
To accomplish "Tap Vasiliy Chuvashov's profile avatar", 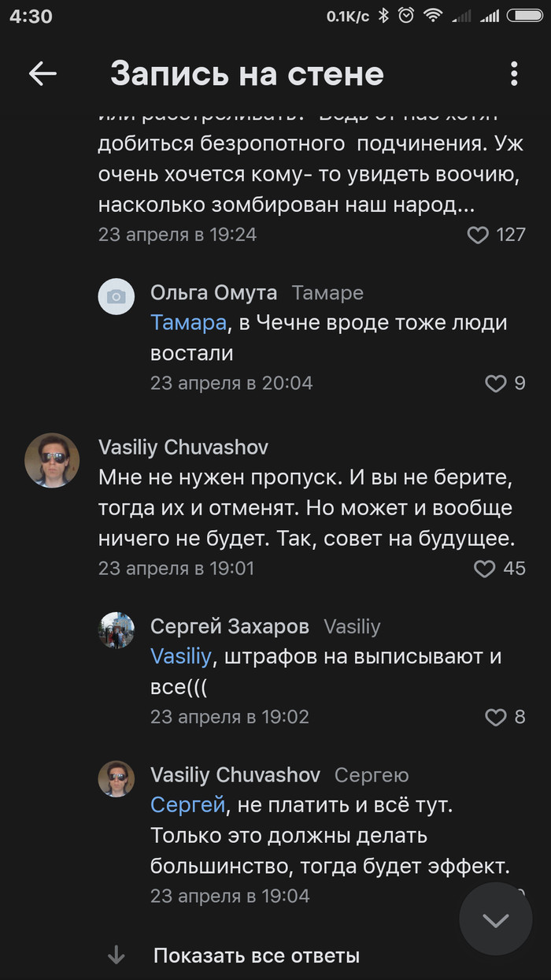I will [52, 460].
